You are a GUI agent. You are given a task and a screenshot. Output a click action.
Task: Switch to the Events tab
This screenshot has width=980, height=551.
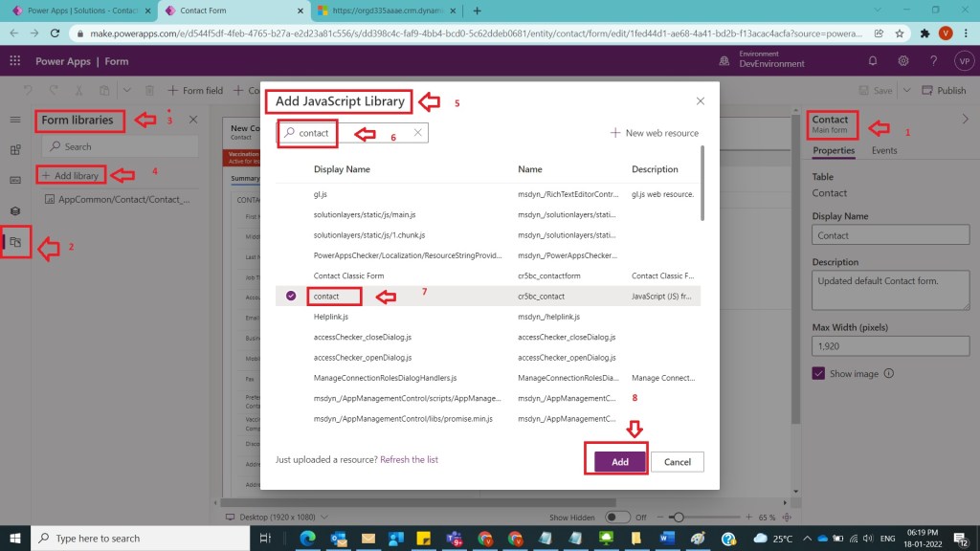point(884,150)
